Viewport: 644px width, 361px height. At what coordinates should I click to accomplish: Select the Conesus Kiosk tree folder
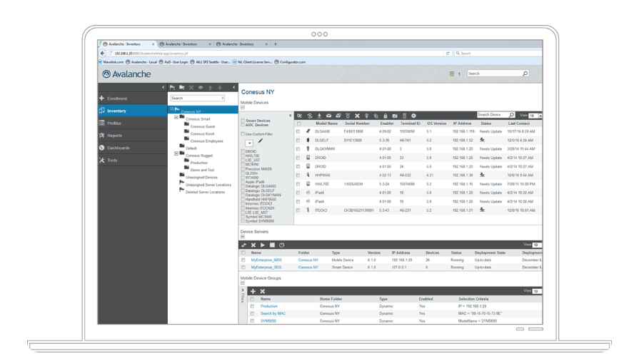pyautogui.click(x=203, y=133)
